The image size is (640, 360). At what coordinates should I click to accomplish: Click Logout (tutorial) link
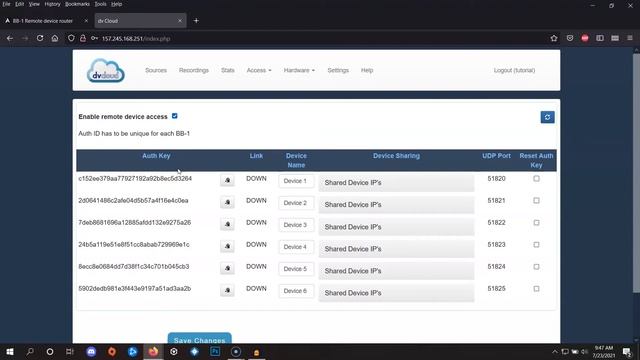coord(514,70)
